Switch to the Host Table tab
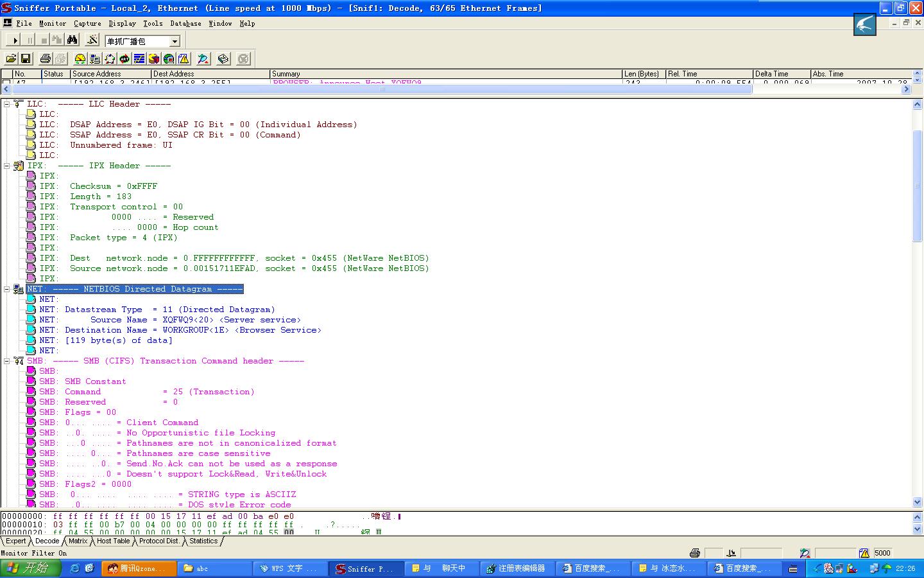 click(113, 541)
